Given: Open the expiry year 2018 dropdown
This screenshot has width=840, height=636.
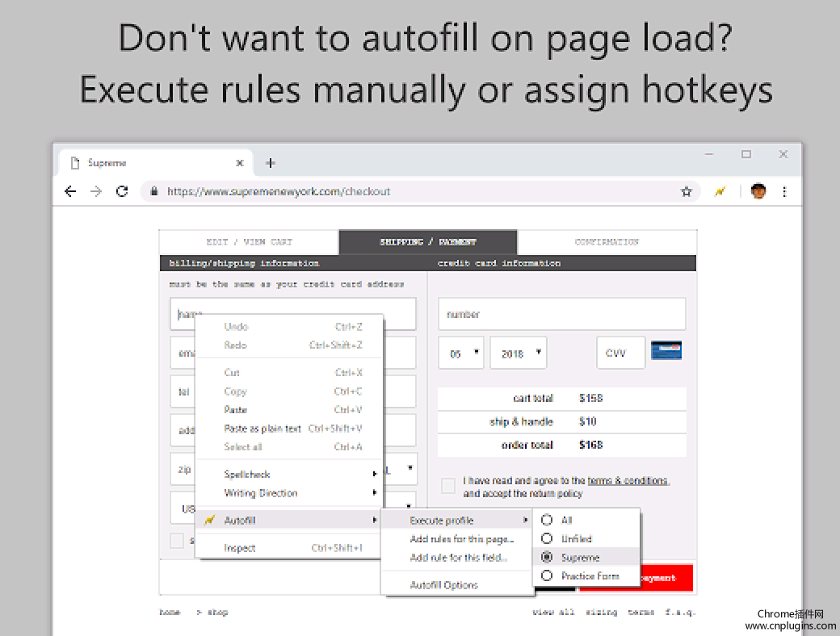Looking at the screenshot, I should coord(519,353).
